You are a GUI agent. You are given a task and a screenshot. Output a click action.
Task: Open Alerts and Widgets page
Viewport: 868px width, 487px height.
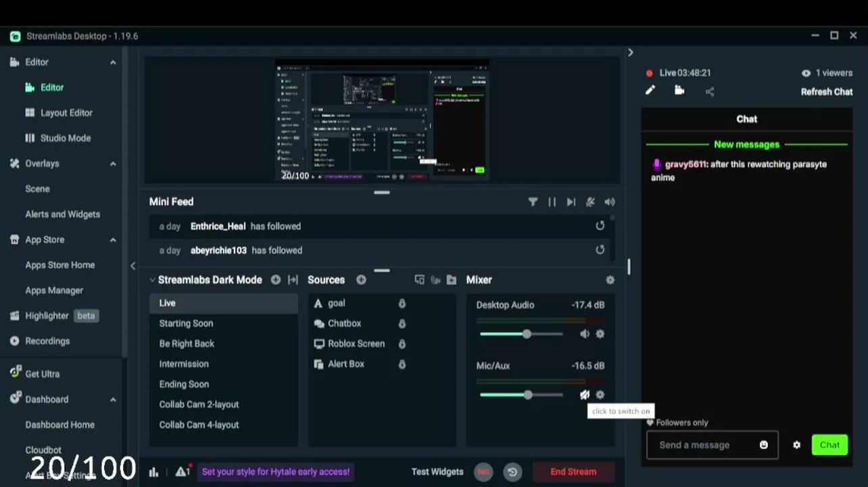63,214
